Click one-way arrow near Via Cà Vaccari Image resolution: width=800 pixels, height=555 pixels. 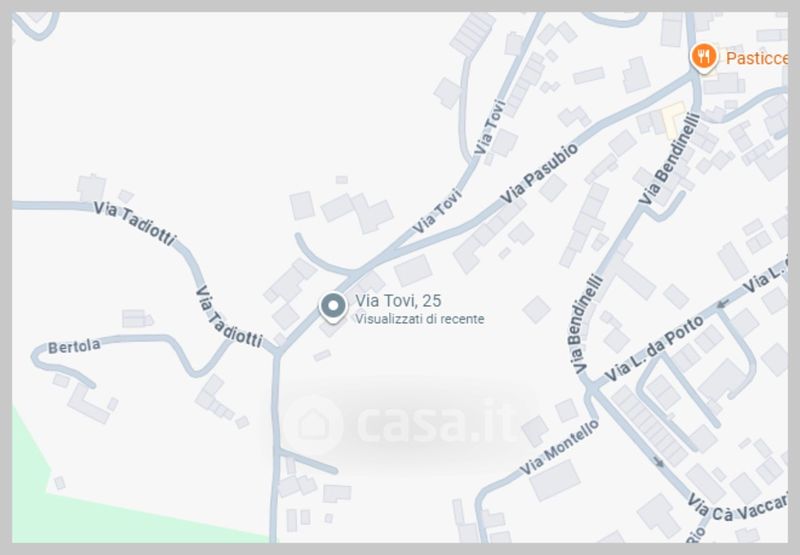point(659,462)
